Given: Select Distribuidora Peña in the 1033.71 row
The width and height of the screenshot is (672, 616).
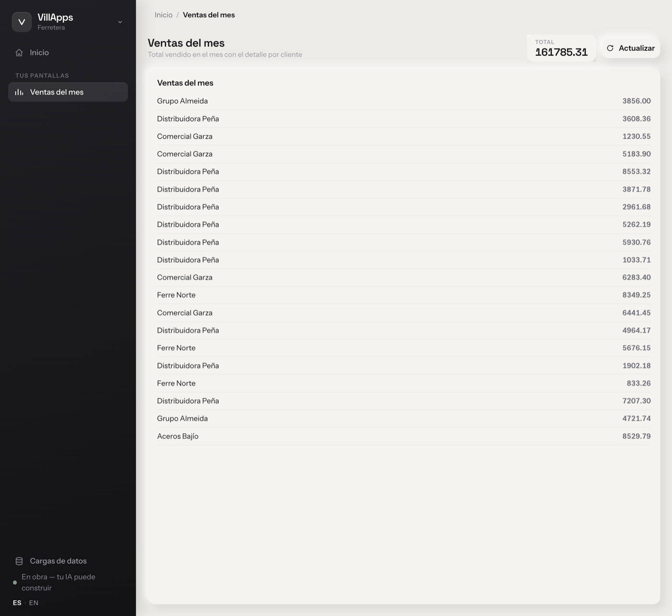Looking at the screenshot, I should point(188,260).
